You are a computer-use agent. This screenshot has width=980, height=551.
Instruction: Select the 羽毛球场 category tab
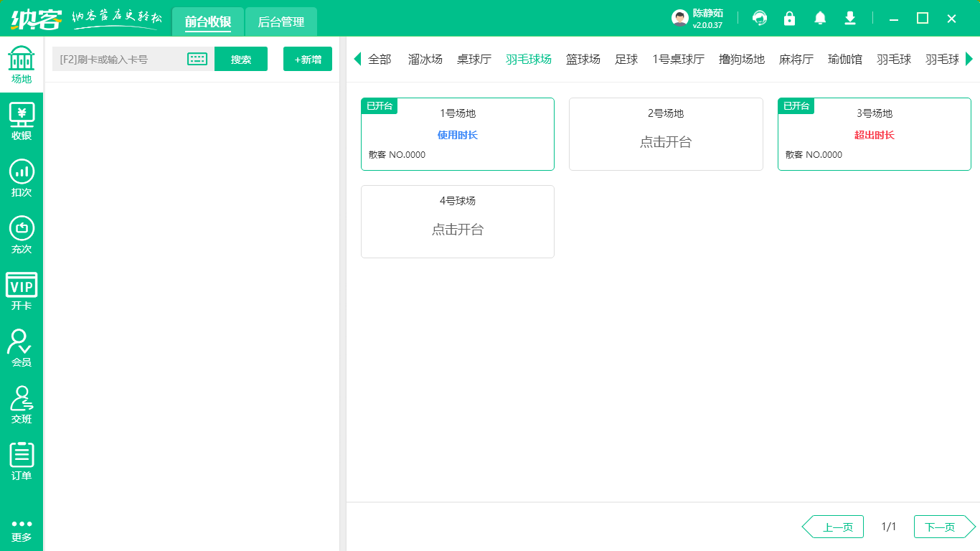529,59
